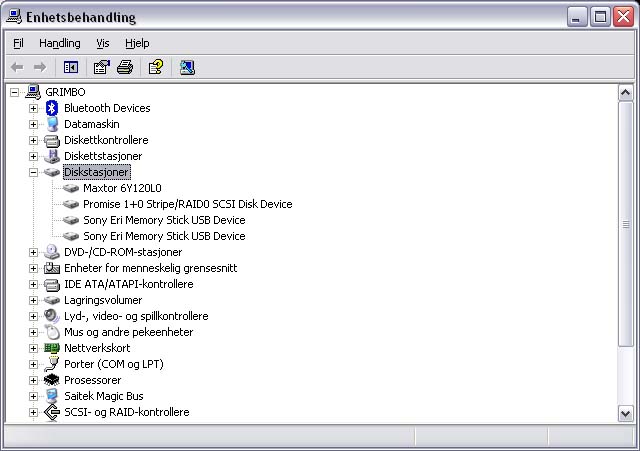This screenshot has height=451, width=640.
Task: Click the DVD-/CD-ROM-stasjoner disc icon
Action: (x=52, y=252)
